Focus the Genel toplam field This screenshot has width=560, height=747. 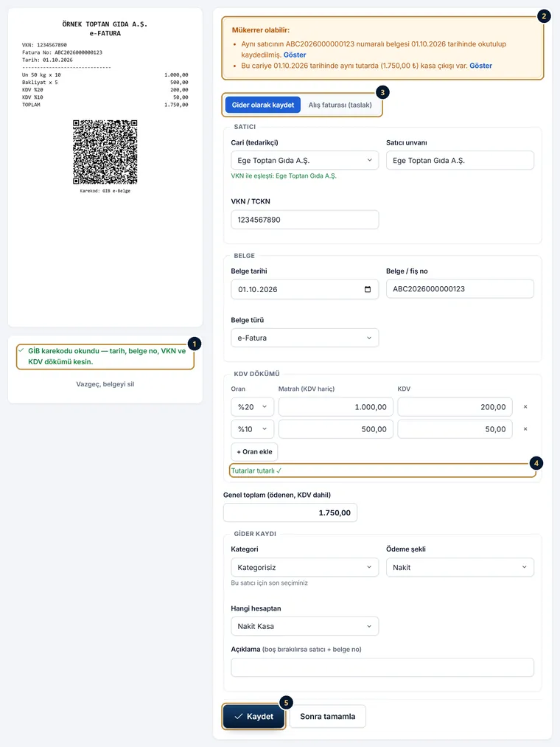(290, 513)
